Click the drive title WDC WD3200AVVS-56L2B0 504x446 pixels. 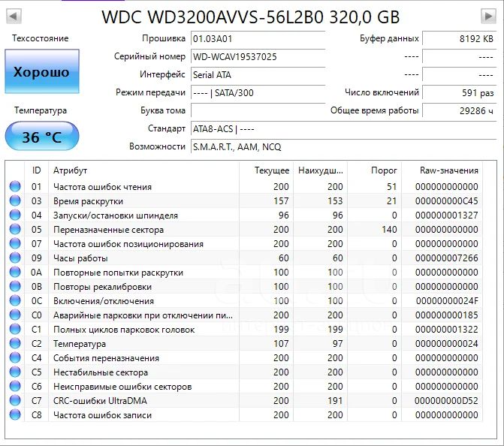(212, 17)
